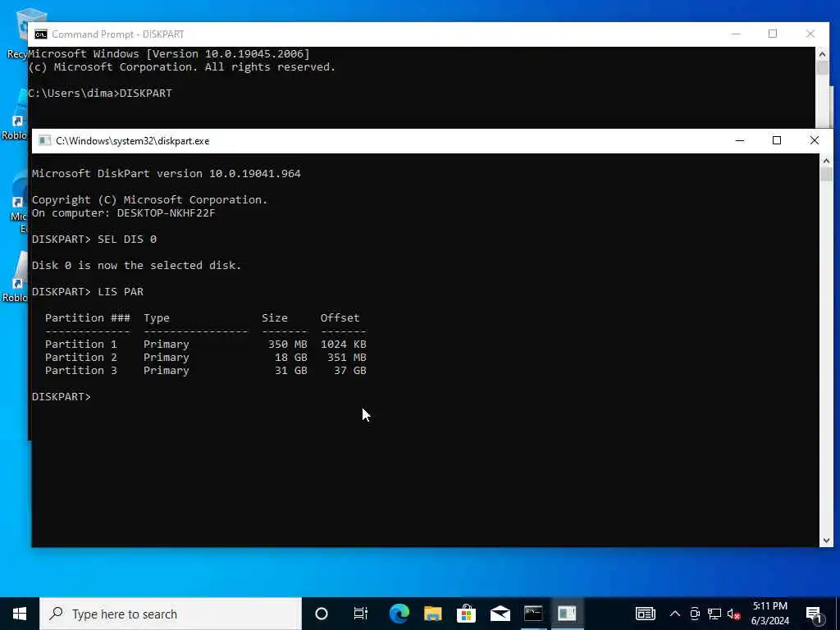This screenshot has height=630, width=840.
Task: Switch to Command Prompt taskbar button
Action: click(533, 614)
